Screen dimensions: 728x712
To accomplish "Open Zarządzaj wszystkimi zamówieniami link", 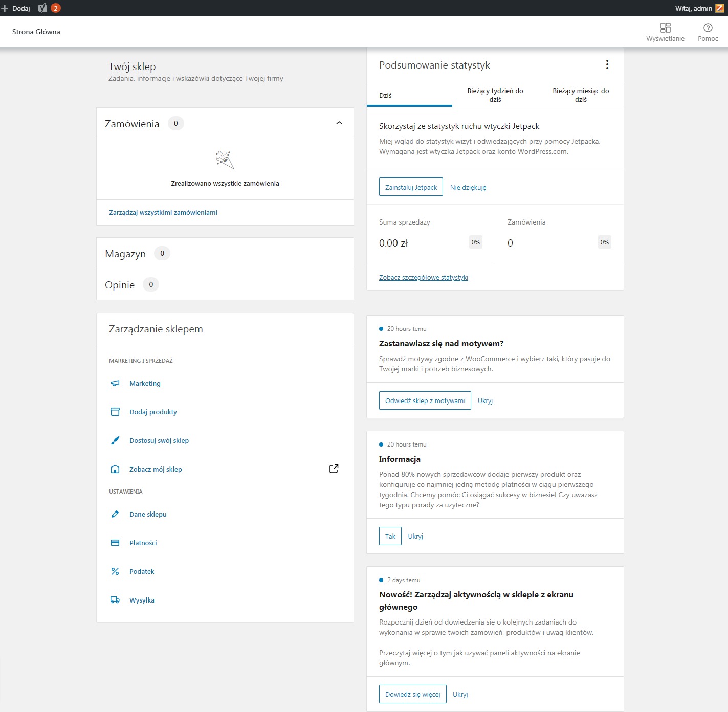I will 163,212.
